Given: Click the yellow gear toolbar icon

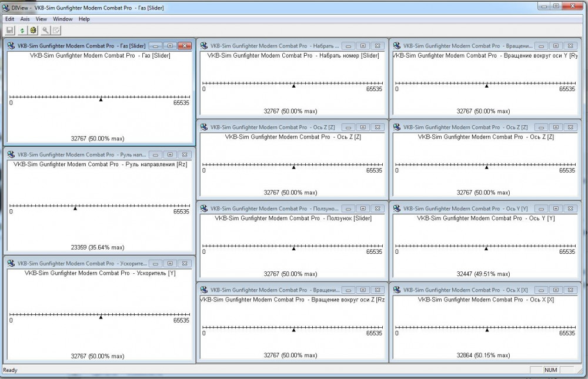Looking at the screenshot, I should point(33,30).
